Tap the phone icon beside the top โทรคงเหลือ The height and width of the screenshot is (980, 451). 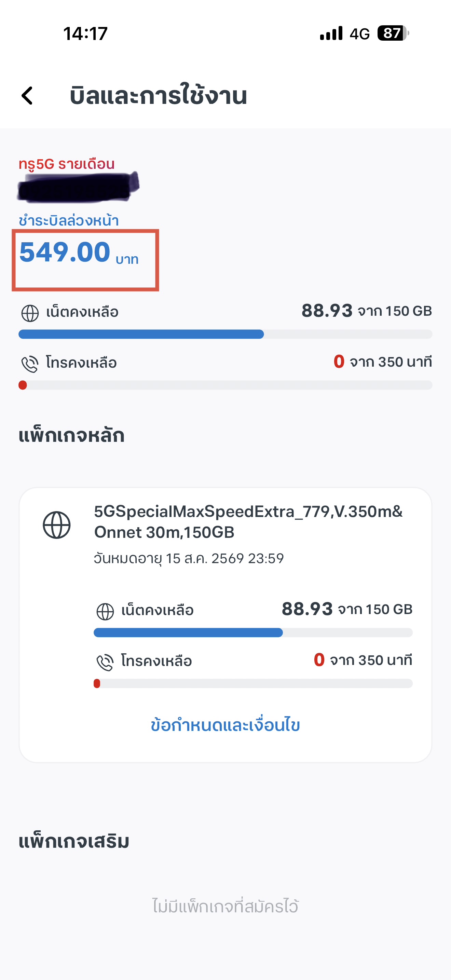point(30,364)
